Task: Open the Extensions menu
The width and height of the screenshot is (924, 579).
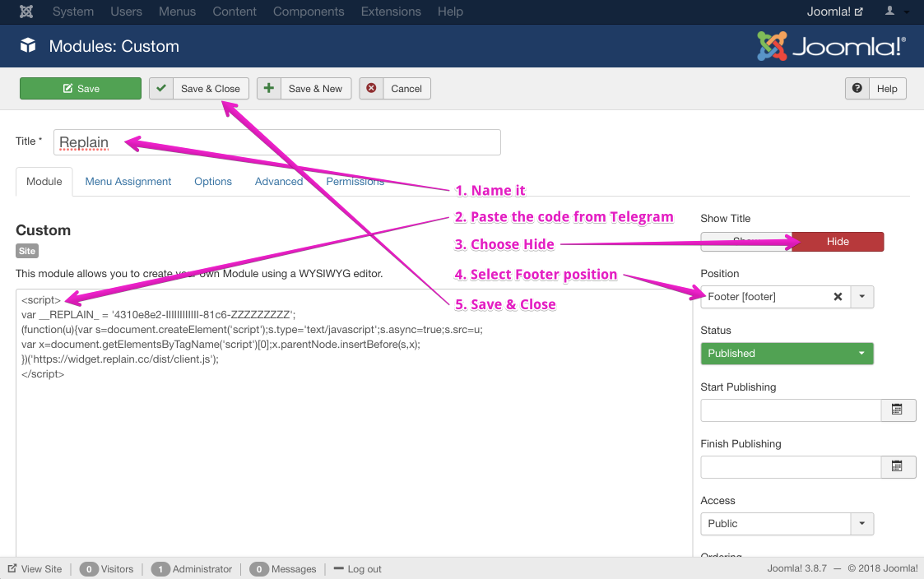Action: point(391,12)
